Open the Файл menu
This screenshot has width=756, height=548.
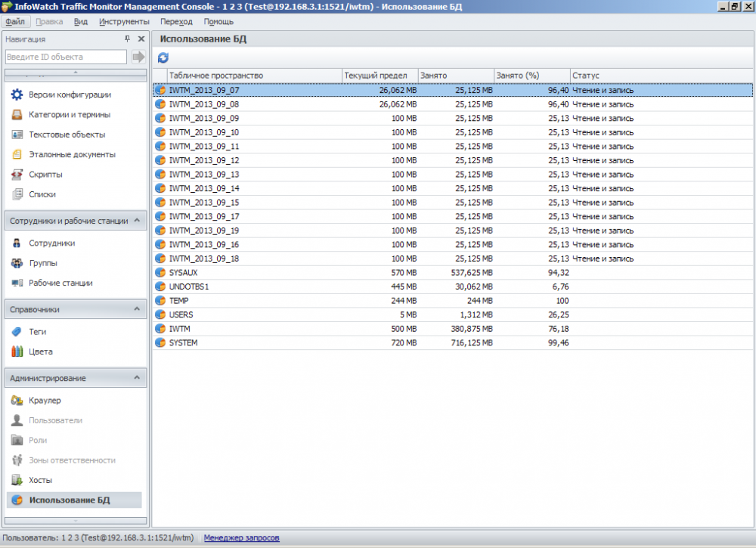pyautogui.click(x=15, y=22)
